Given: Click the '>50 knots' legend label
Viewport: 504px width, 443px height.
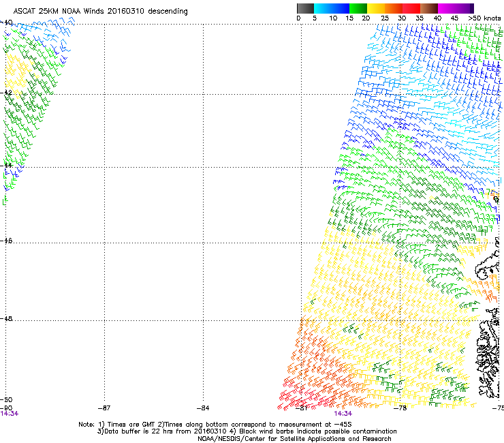Looking at the screenshot, I should coord(484,18).
